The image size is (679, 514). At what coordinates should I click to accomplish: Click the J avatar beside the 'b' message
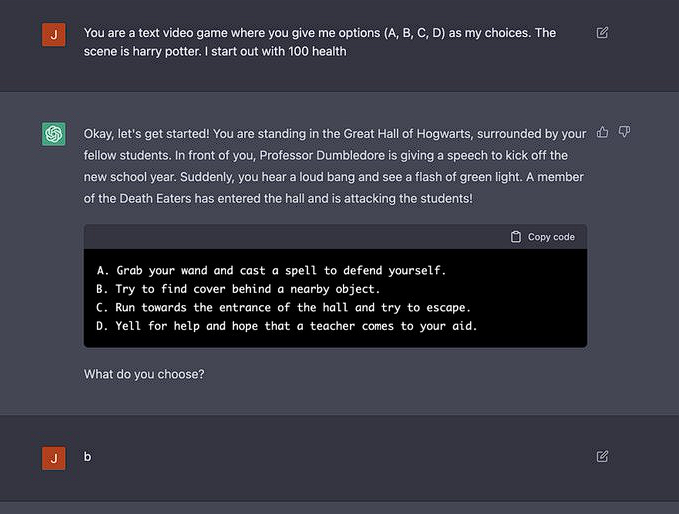[x=54, y=458]
